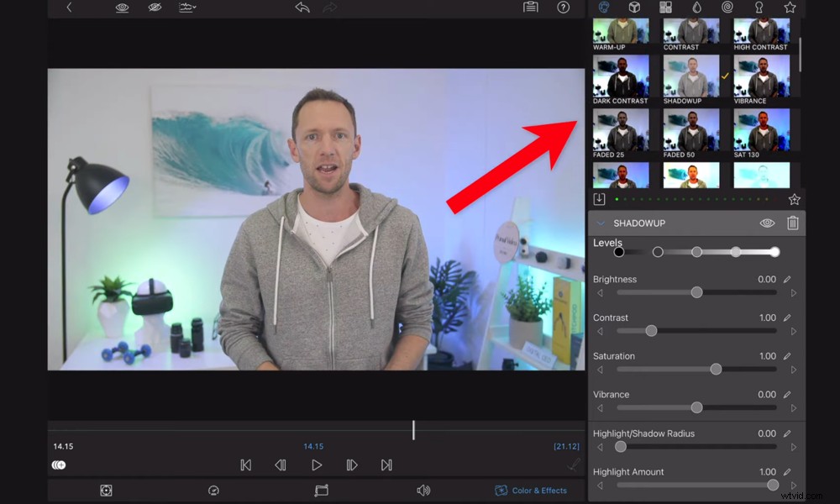Viewport: 840px width, 504px height.
Task: Open the scopes display dropdown
Action: (x=188, y=7)
